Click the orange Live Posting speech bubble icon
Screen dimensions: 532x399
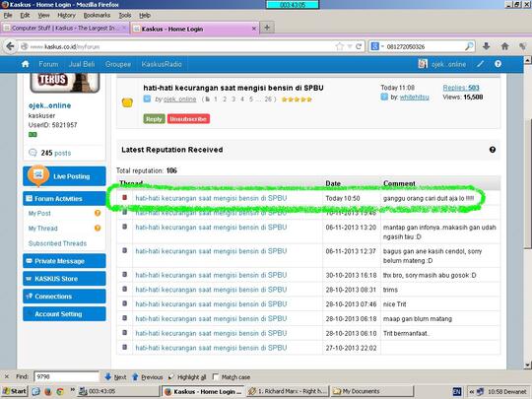pos(38,175)
